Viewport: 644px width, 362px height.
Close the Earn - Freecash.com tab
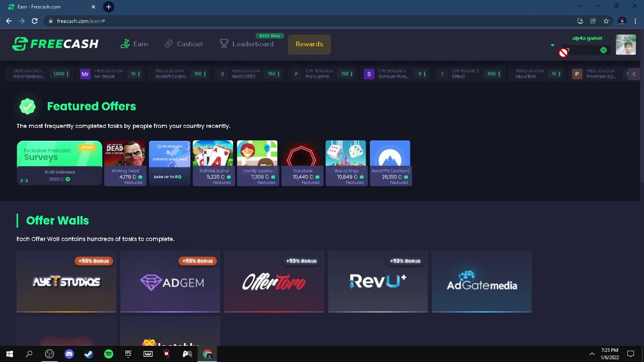[93, 7]
